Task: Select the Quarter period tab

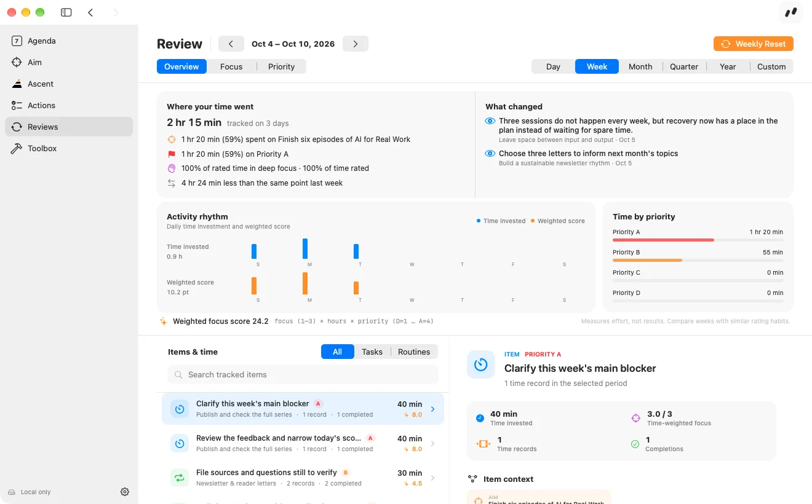Action: point(684,66)
